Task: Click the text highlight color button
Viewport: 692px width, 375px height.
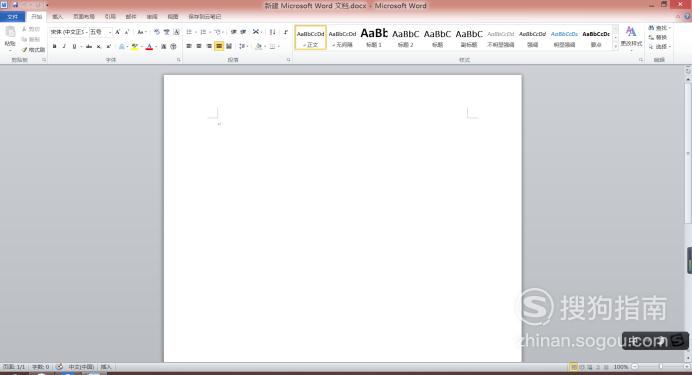Action: click(135, 46)
